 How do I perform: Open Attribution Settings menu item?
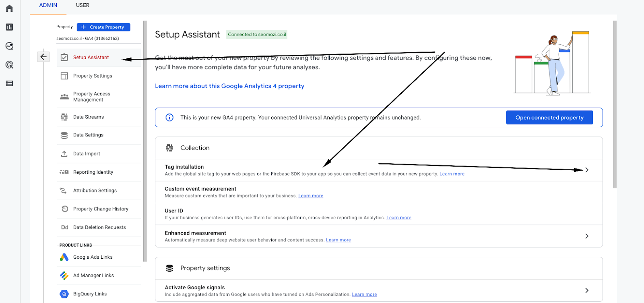pyautogui.click(x=95, y=190)
